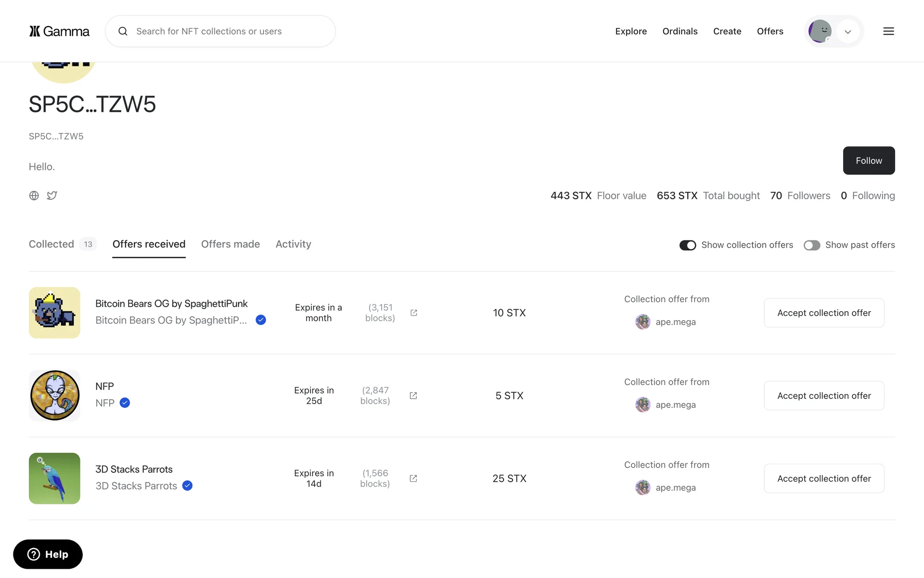924x578 pixels.
Task: Open the hamburger menu icon
Action: 888,31
